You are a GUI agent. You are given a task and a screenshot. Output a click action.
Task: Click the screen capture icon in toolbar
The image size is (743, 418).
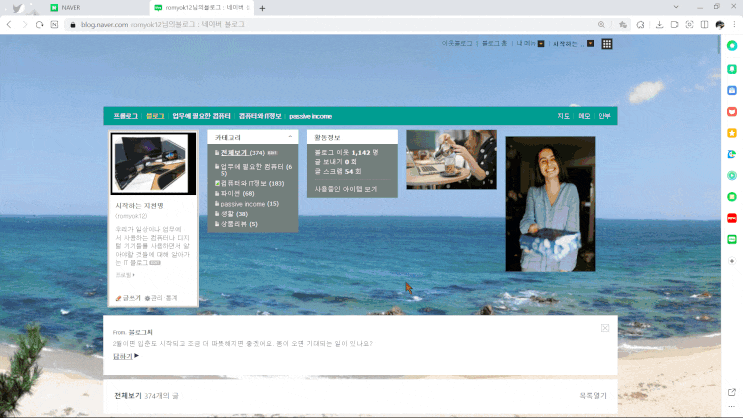click(689, 25)
